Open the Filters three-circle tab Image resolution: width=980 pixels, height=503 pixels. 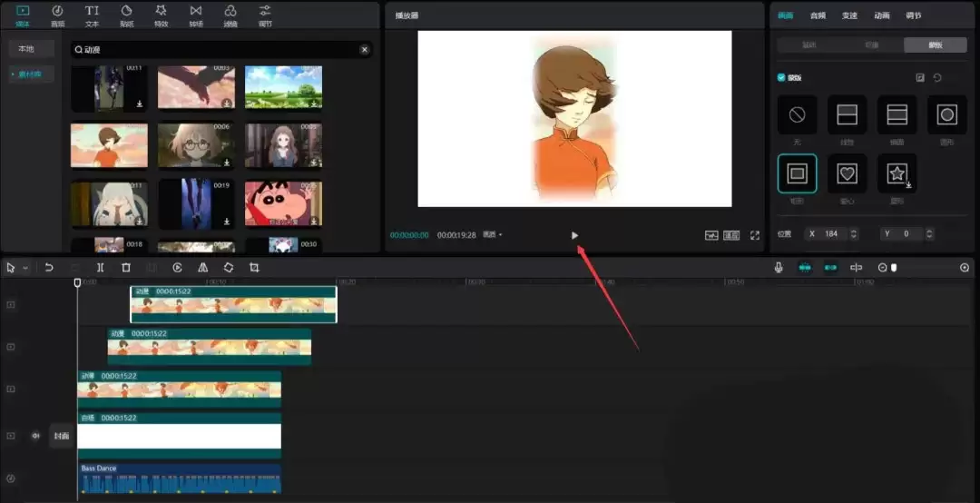(x=230, y=15)
